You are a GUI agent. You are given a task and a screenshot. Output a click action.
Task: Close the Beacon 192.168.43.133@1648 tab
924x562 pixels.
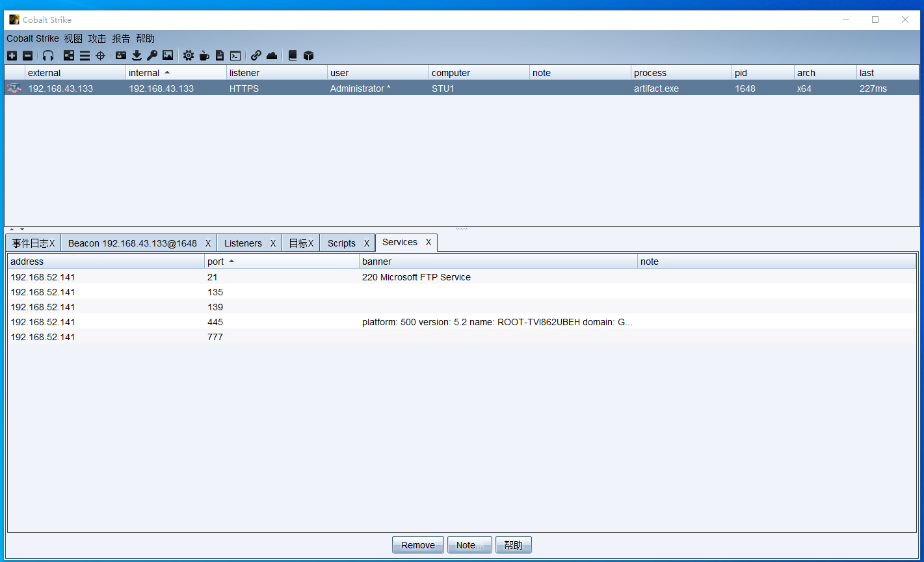pos(208,243)
